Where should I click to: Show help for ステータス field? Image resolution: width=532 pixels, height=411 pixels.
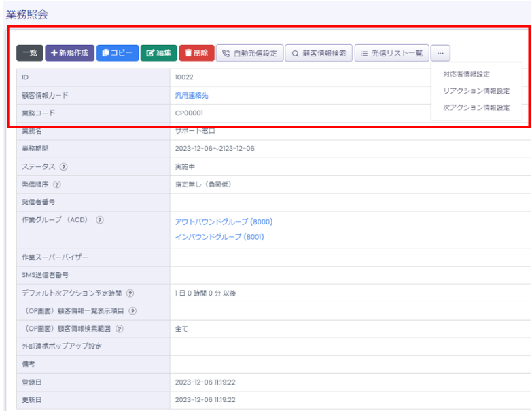click(64, 166)
